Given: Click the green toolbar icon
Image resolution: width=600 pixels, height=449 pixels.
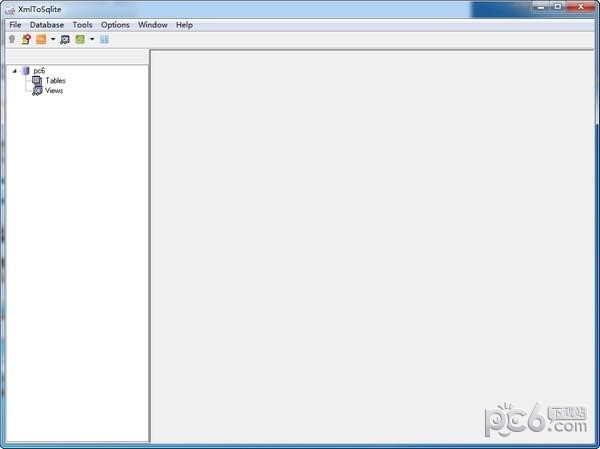Looking at the screenshot, I should 80,39.
